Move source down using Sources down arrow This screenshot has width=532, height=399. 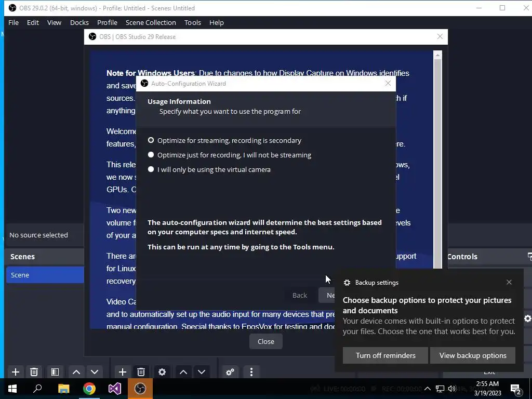[x=202, y=372]
